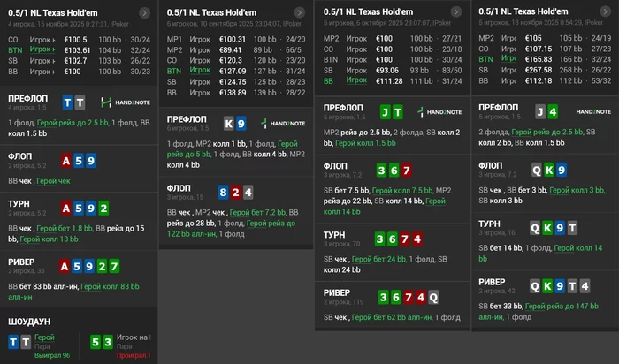Click 'Герой бет 62 bb алл-ин' link
619x364 pixels.
392,317
